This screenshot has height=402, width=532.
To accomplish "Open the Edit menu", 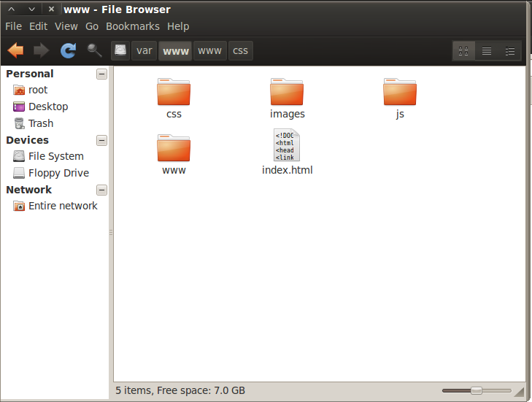I will 39,26.
